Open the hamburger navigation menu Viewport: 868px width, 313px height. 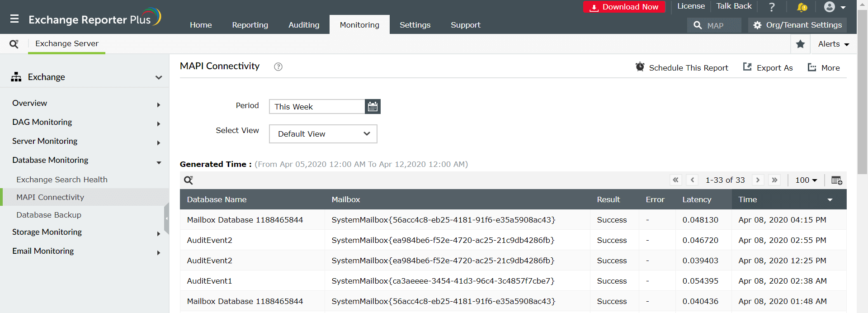tap(14, 19)
